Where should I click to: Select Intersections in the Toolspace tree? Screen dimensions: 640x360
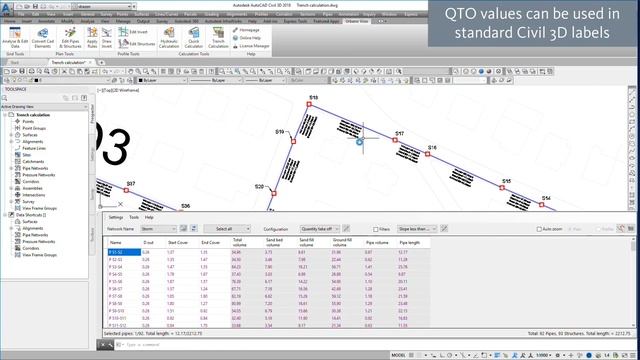click(x=33, y=195)
